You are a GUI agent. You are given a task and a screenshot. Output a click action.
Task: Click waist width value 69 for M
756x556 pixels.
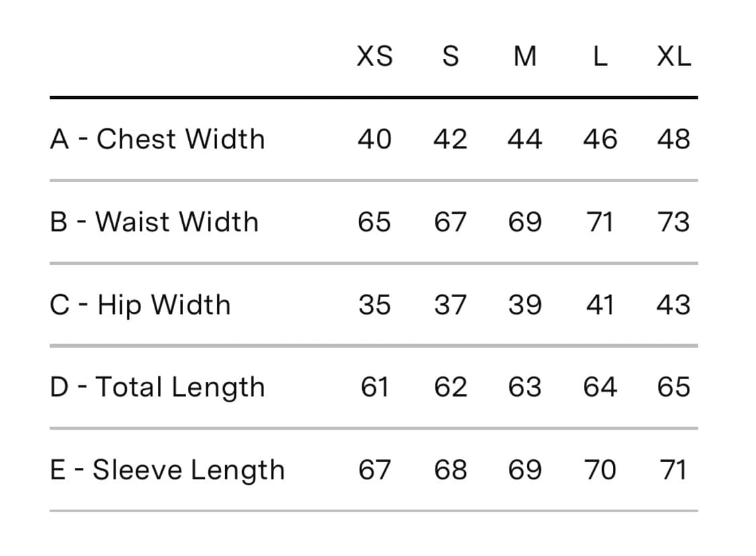pyautogui.click(x=525, y=222)
